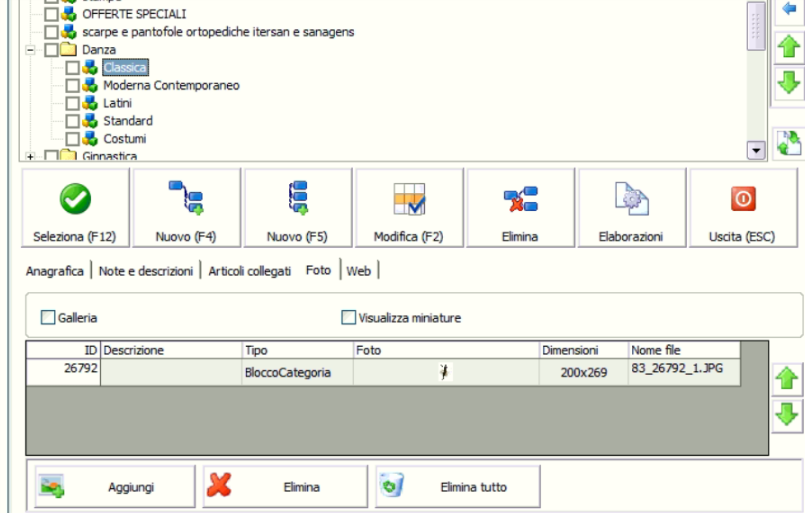Click the ID cell 26792
The width and height of the screenshot is (805, 513).
(x=63, y=372)
